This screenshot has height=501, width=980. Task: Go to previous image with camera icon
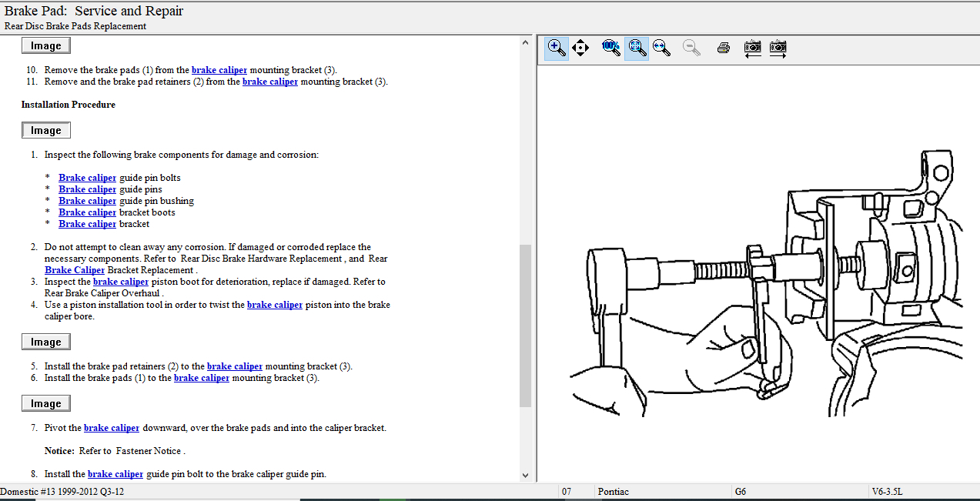(752, 48)
